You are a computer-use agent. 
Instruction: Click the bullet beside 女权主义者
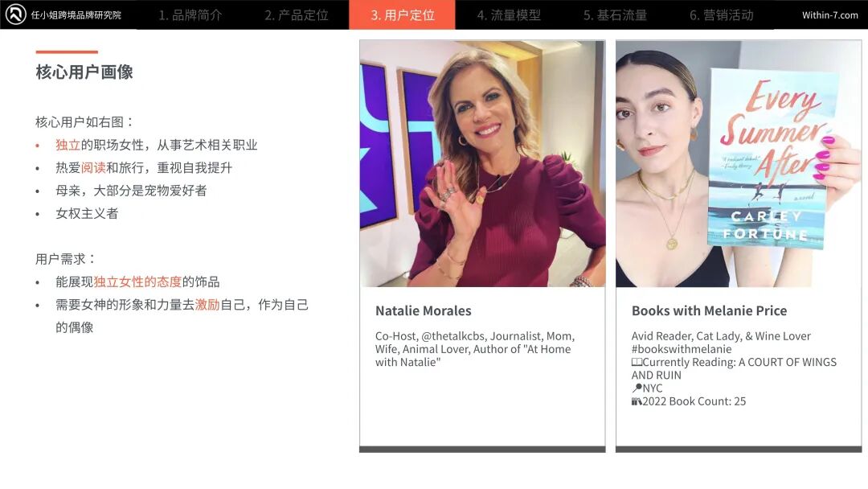pyautogui.click(x=38, y=212)
